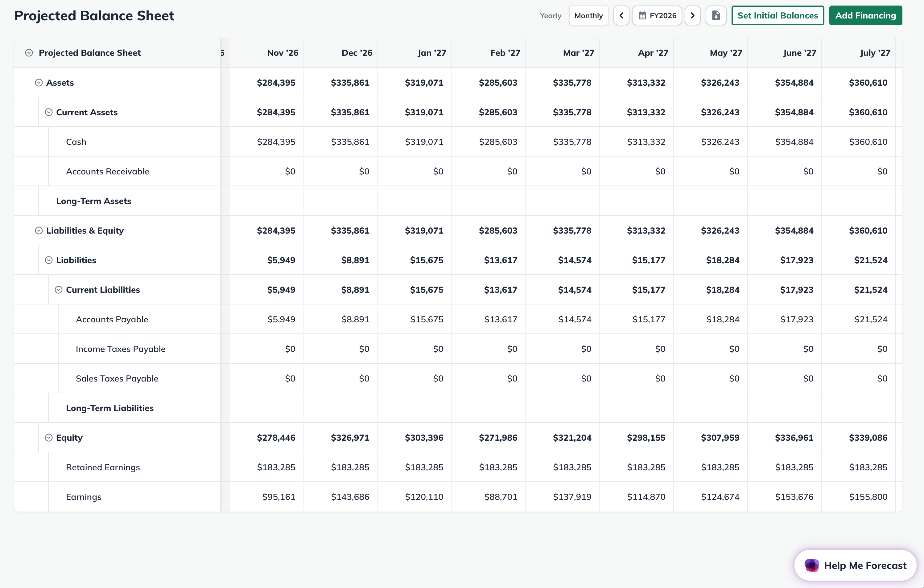The image size is (924, 588).
Task: Click Earnings value $155,800 for July '27
Action: tap(868, 497)
